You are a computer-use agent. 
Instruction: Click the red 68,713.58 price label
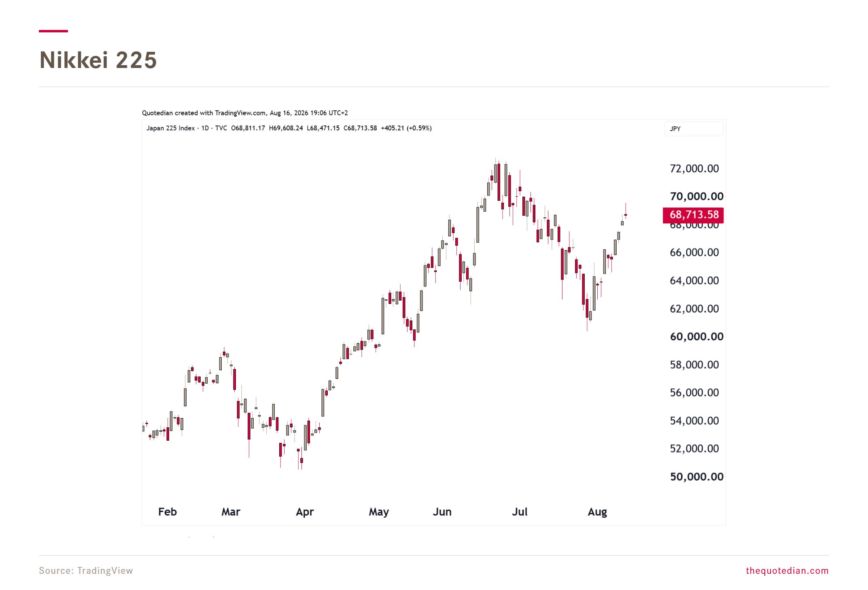point(693,215)
